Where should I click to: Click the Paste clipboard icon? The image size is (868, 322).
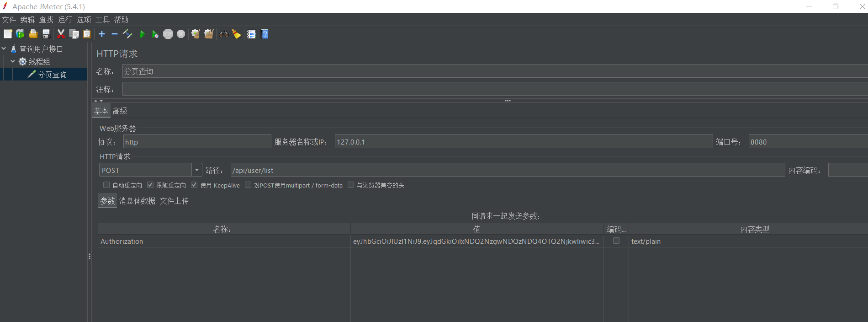87,34
